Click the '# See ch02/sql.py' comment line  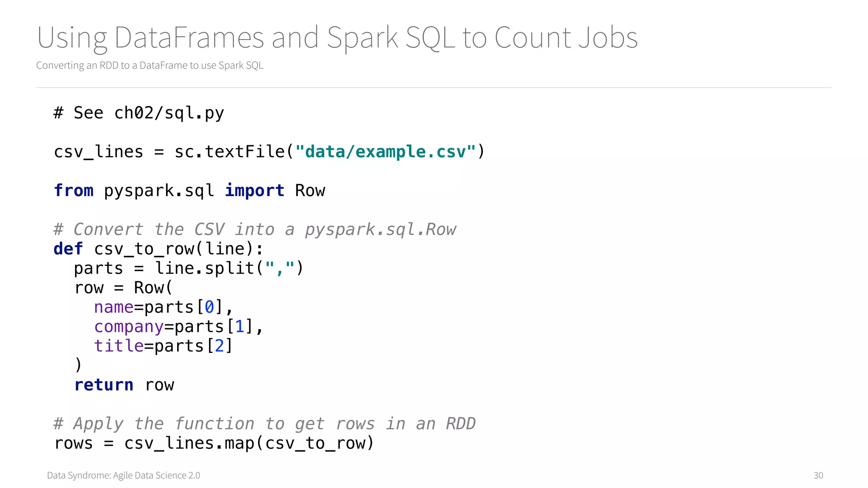[139, 113]
